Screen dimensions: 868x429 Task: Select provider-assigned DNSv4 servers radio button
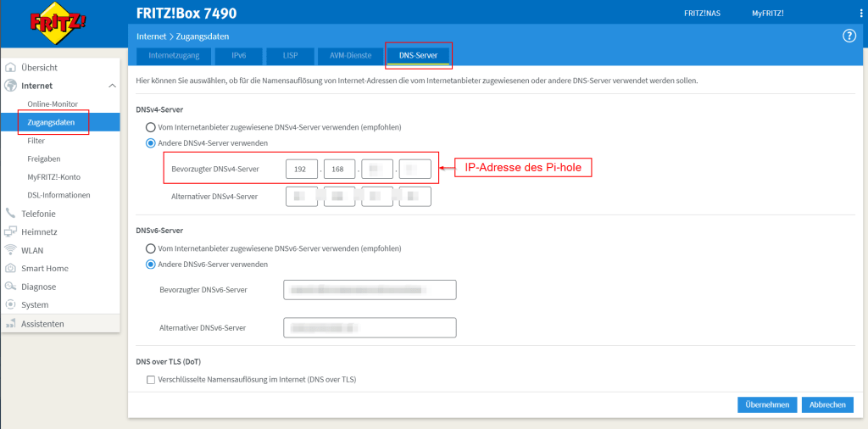point(151,127)
